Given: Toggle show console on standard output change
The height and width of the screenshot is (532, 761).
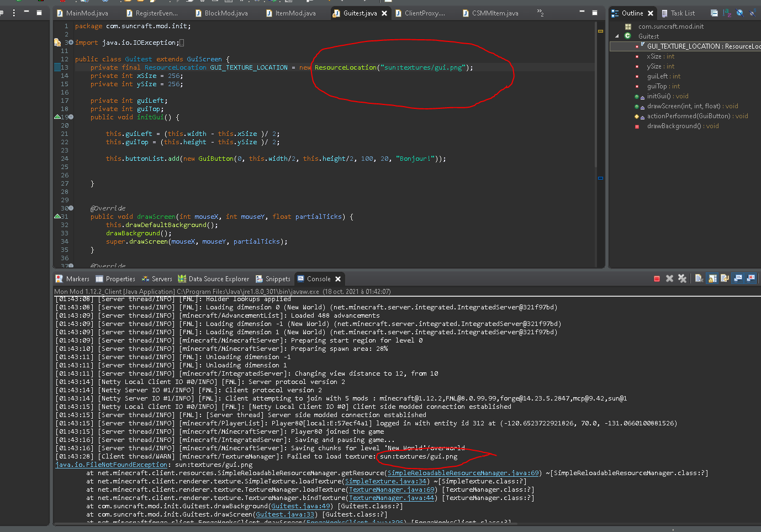Looking at the screenshot, I should tap(738, 279).
